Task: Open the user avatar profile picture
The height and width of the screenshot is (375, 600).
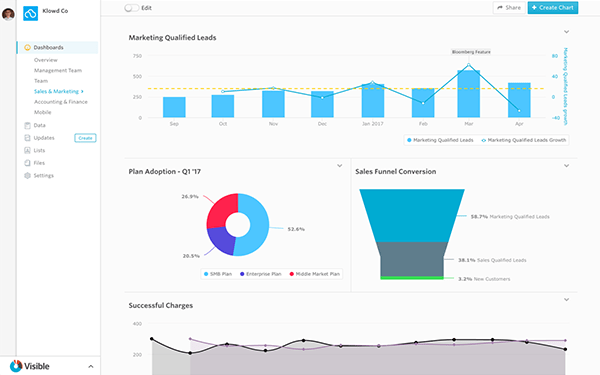Action: tap(8, 14)
